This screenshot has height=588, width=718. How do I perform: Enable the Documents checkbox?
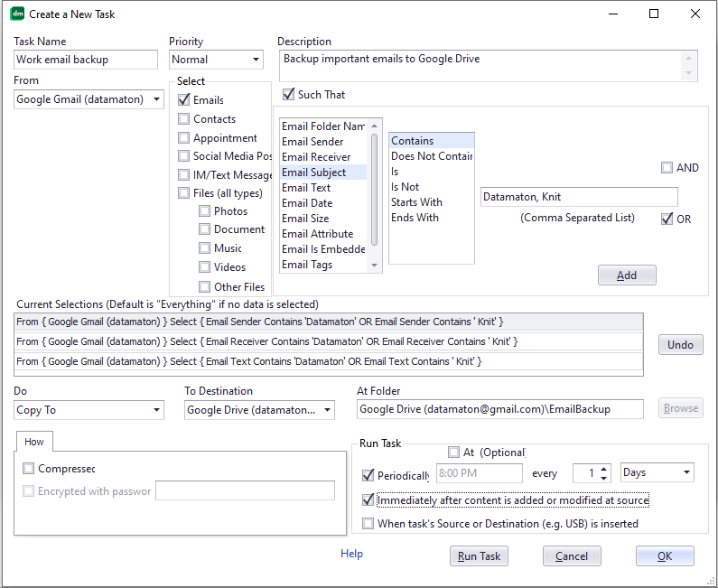[x=204, y=229]
